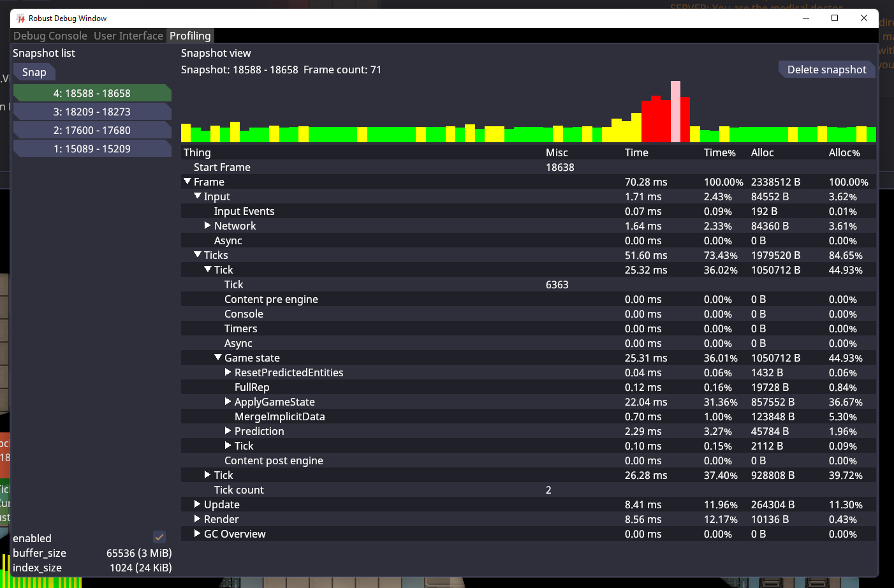Switch to the Debug Console tab
The image size is (894, 588).
50,36
